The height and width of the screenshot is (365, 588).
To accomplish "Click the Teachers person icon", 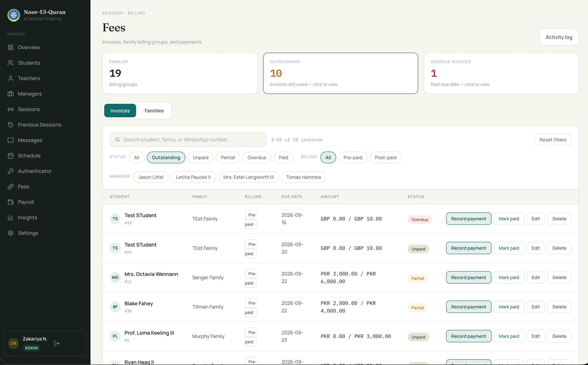I will click(x=10, y=78).
